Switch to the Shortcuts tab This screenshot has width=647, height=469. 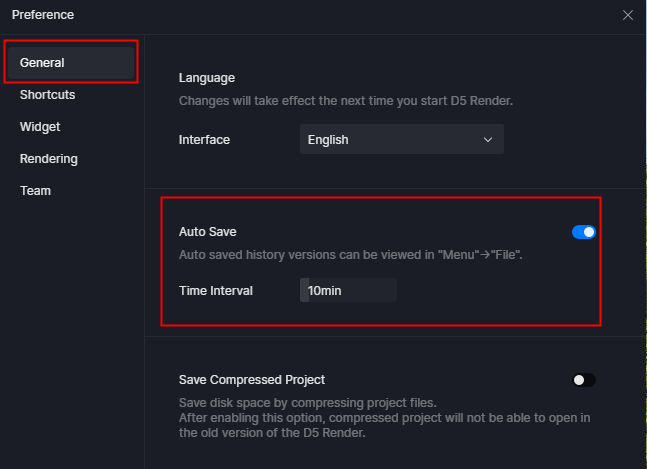47,95
